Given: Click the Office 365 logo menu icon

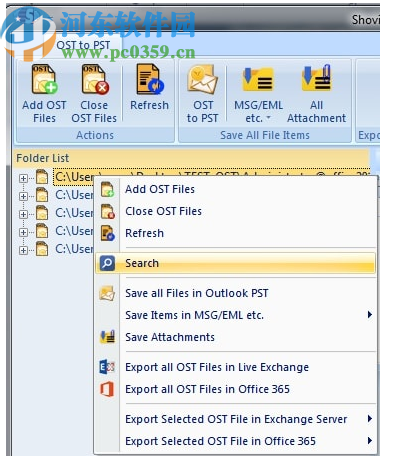Looking at the screenshot, I should coord(107,389).
